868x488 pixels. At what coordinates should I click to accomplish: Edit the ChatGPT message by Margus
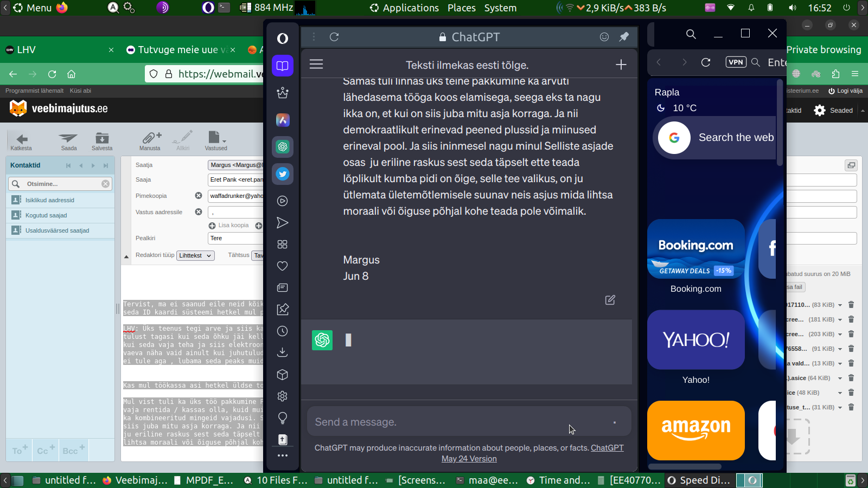[610, 300]
